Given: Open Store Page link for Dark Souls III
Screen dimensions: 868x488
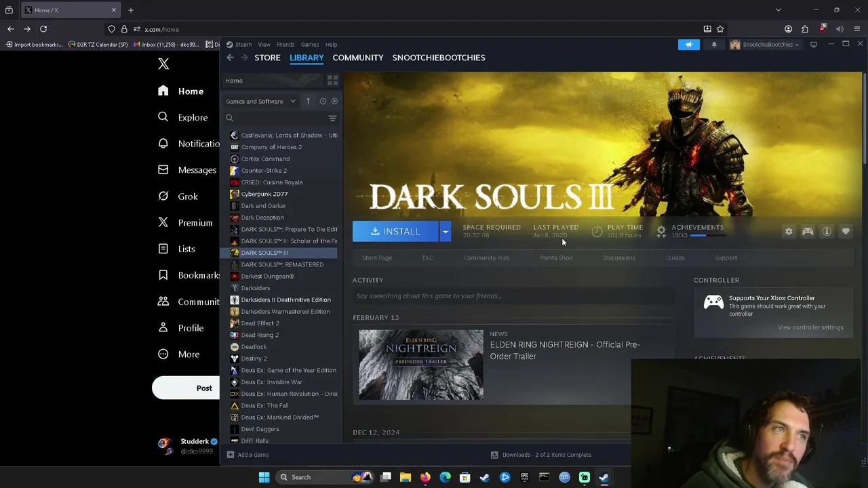Looking at the screenshot, I should tap(377, 258).
